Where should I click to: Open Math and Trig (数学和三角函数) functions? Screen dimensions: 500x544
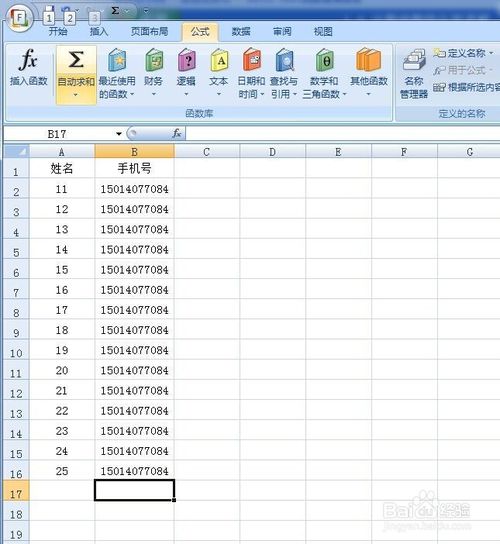[324, 73]
